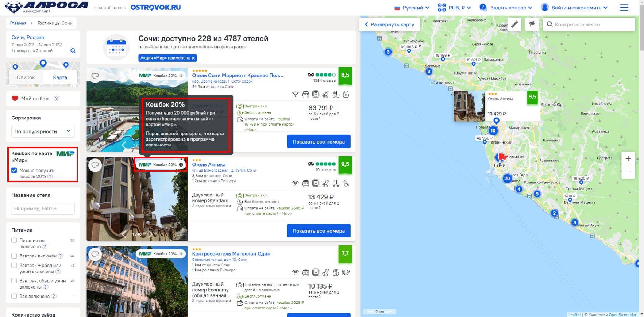The width and height of the screenshot is (644, 317).
Task: Click the info icon on Антика cashback badge
Action: point(181,165)
